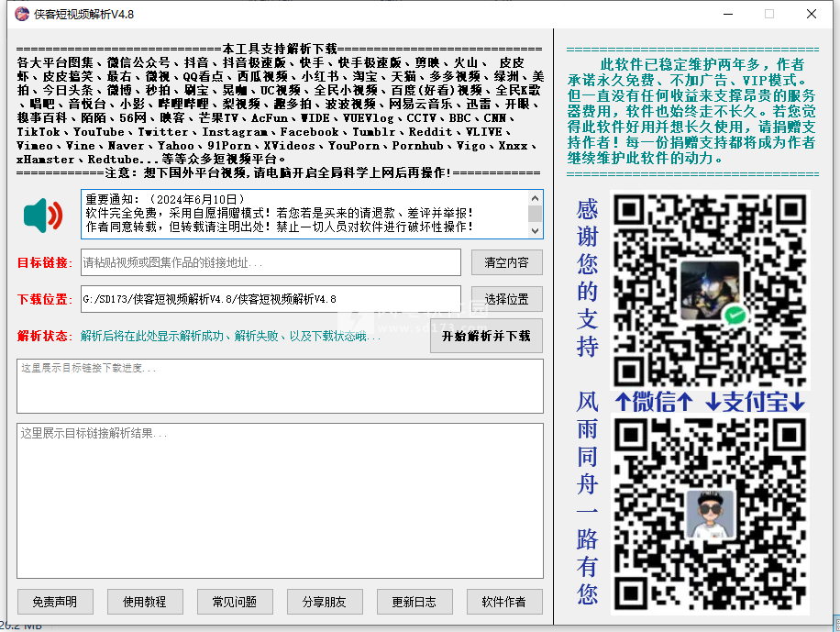Click the notice box scrollbar thumb
The height and width of the screenshot is (632, 840).
[x=535, y=214]
